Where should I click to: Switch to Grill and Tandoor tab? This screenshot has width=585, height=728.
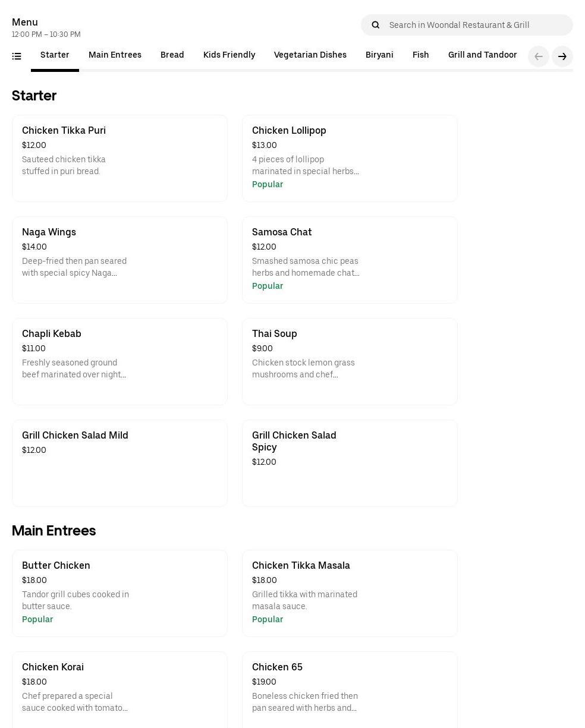[x=482, y=55]
